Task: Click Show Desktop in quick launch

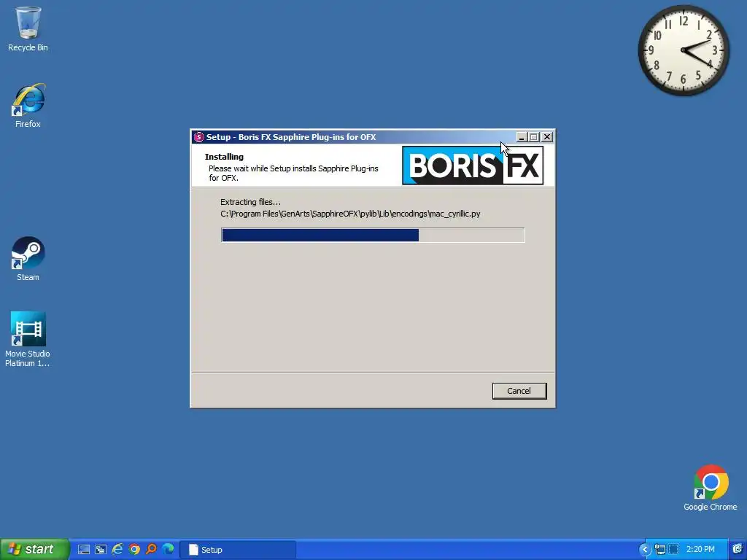Action: pos(84,550)
